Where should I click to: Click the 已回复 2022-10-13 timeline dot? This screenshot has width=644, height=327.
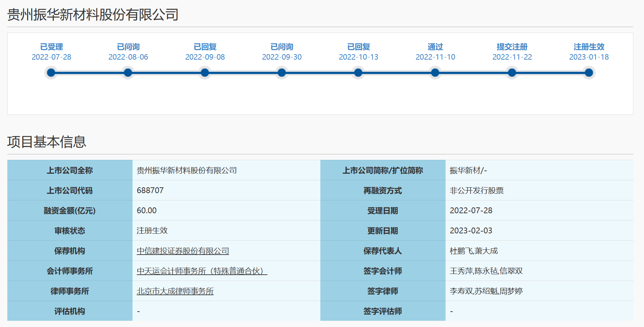[x=358, y=73]
